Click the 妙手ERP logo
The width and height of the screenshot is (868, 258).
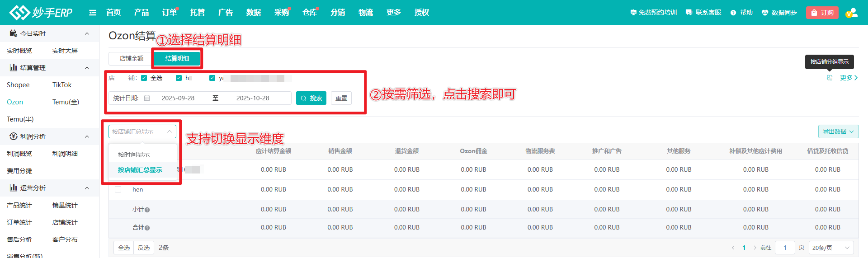[x=41, y=12]
